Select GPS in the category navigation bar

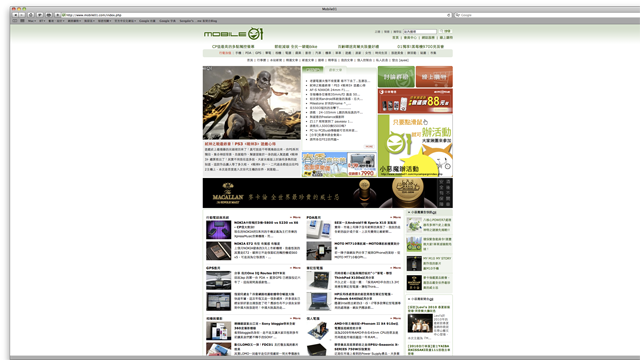pyautogui.click(x=258, y=53)
